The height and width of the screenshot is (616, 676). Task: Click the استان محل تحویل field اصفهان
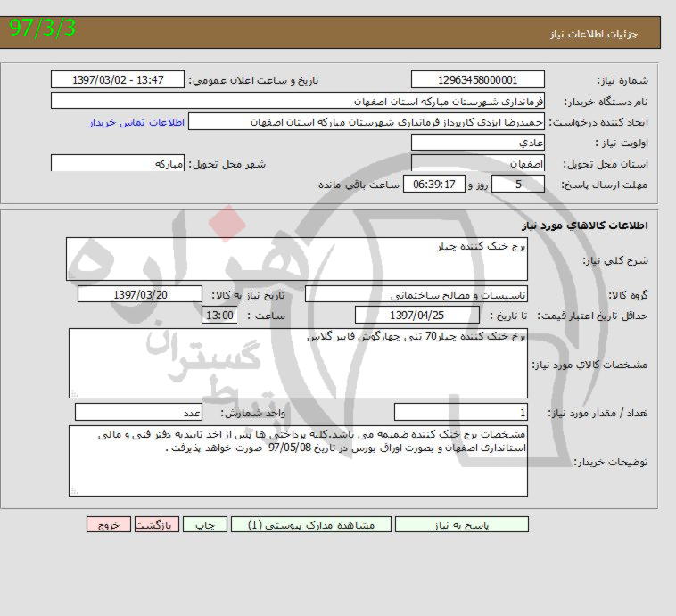click(478, 164)
